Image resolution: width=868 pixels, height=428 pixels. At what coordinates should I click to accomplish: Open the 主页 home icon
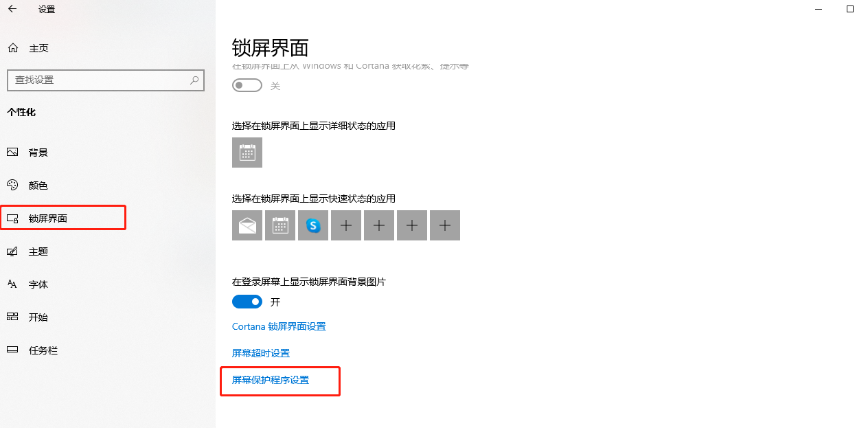click(12, 48)
